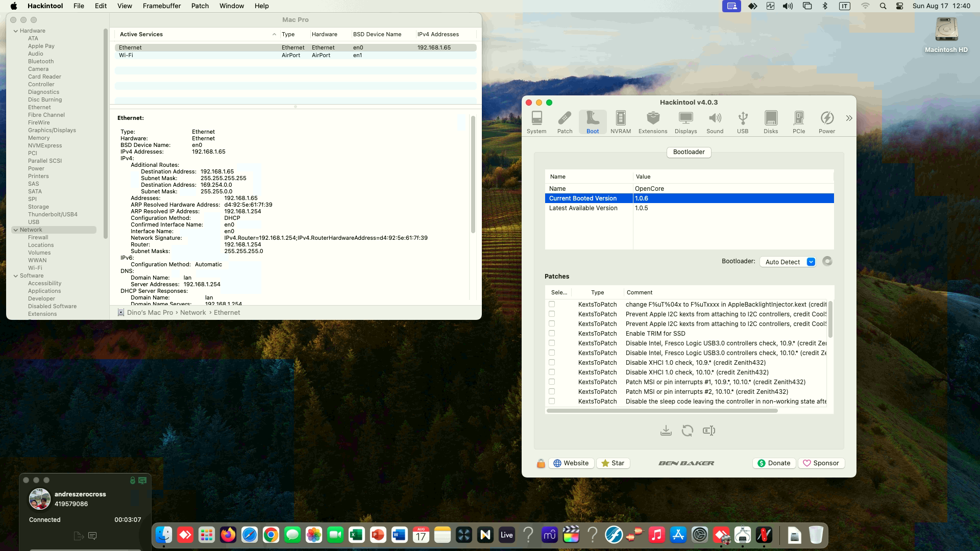Click the Donate button

coord(774,463)
